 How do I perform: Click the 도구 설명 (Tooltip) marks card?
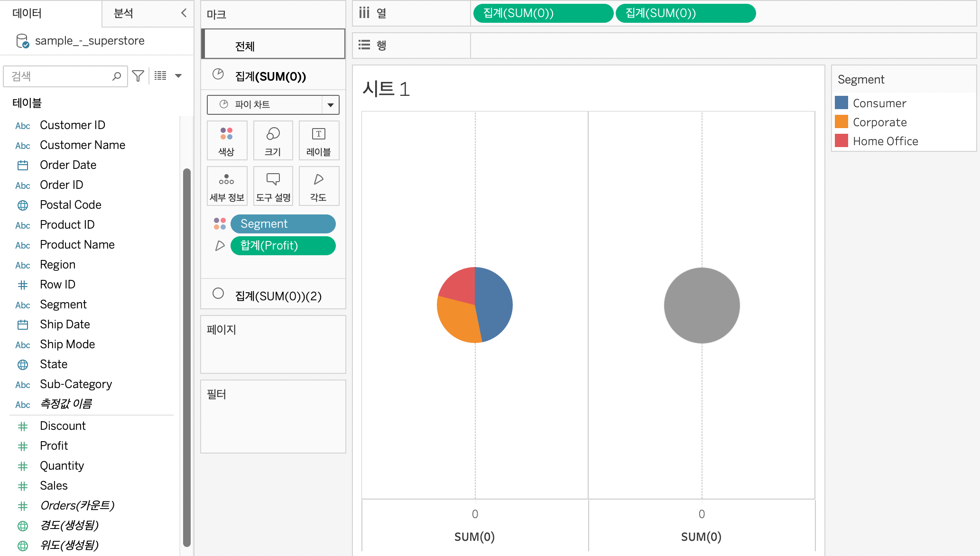point(273,186)
